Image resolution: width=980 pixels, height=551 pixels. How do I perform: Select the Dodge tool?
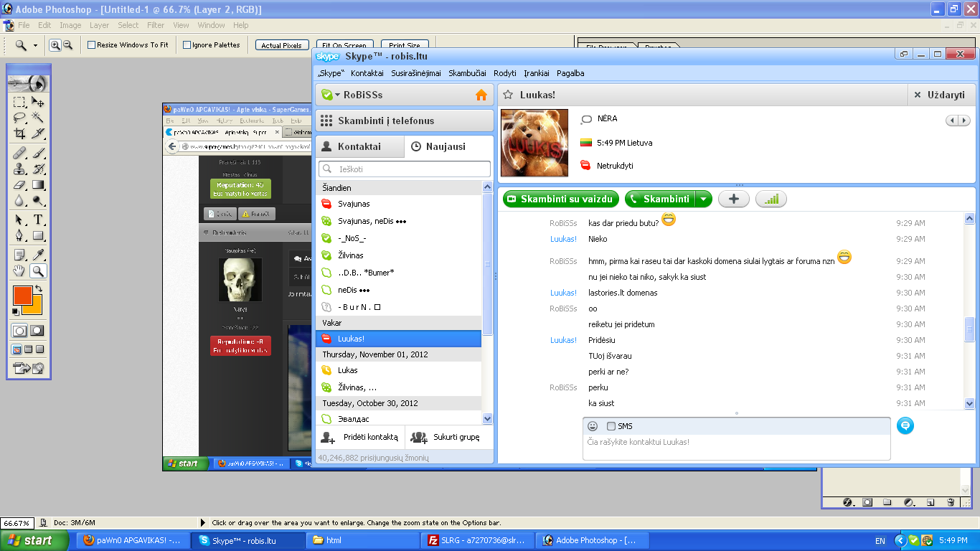38,201
